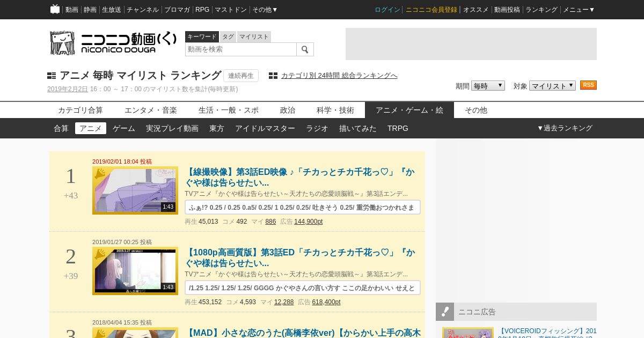This screenshot has width=644, height=338.
Task: Open オススメ in top bar
Action: click(476, 10)
